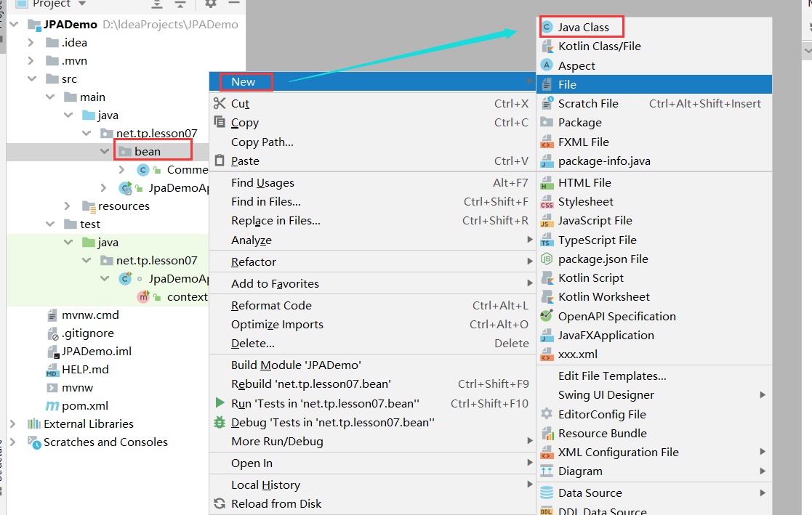Image resolution: width=812 pixels, height=515 pixels.
Task: Open Swing UI Designer submenu
Action: tap(654, 395)
